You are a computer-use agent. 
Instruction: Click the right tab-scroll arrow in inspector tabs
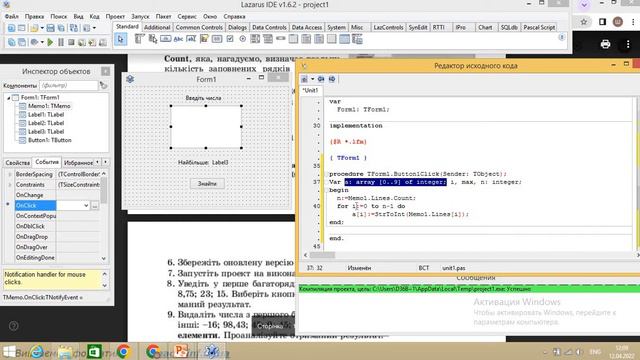(x=105, y=162)
